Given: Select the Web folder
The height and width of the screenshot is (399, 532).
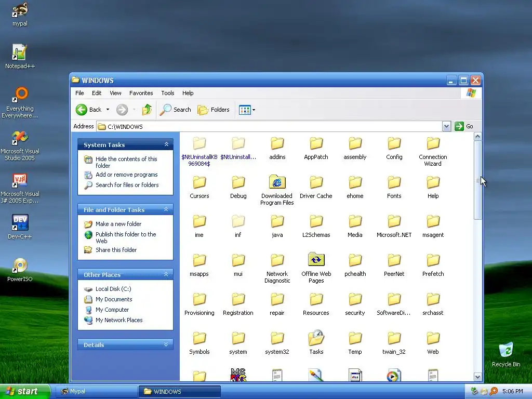Looking at the screenshot, I should pos(433,343).
